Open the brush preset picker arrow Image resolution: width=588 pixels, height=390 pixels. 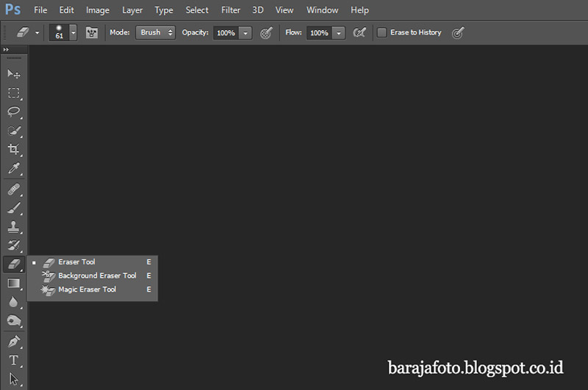click(x=73, y=32)
